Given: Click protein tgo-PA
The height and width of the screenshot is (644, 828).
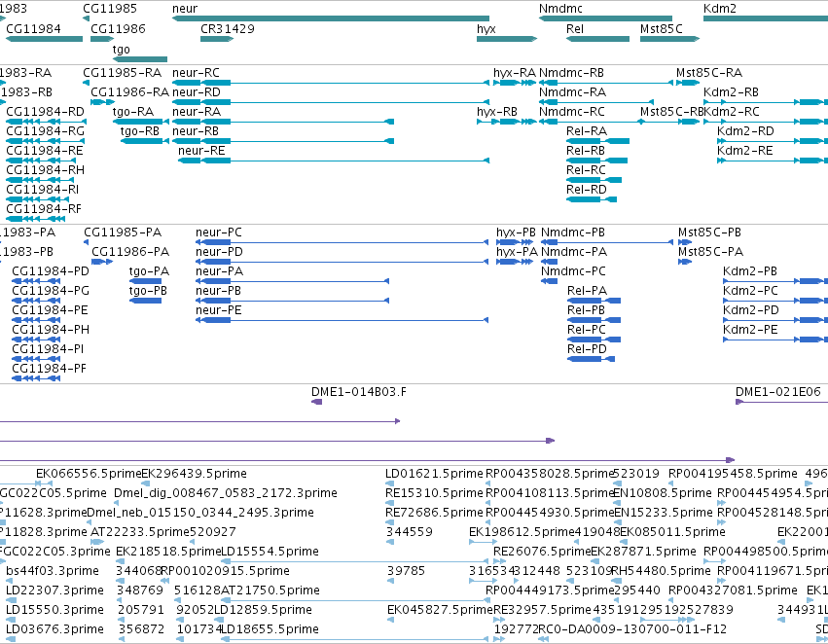Looking at the screenshot, I should pos(145,281).
